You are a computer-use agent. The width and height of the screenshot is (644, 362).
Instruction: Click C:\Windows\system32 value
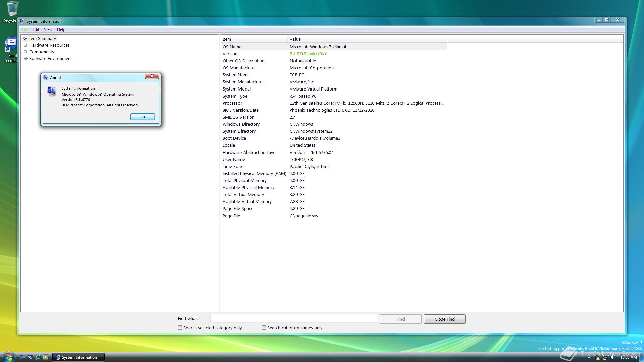pos(311,131)
